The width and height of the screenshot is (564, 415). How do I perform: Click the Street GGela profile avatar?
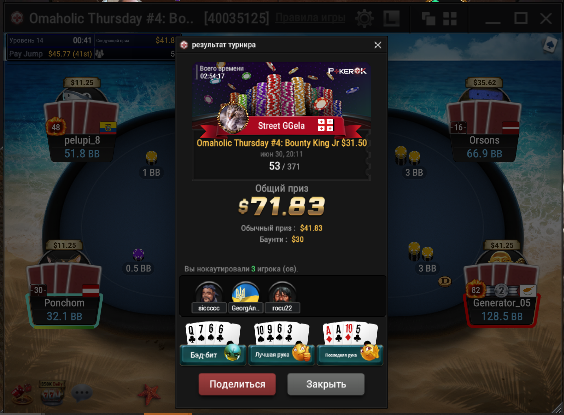(x=233, y=117)
